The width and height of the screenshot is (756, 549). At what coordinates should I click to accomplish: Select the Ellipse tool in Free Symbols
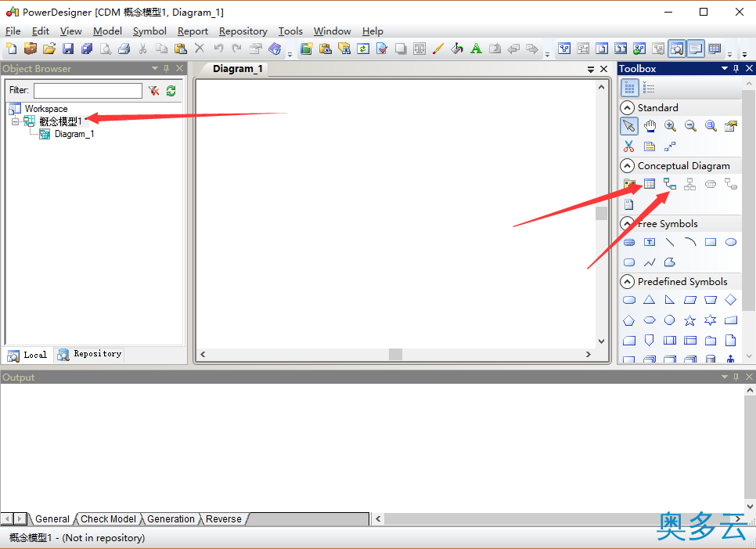(731, 242)
